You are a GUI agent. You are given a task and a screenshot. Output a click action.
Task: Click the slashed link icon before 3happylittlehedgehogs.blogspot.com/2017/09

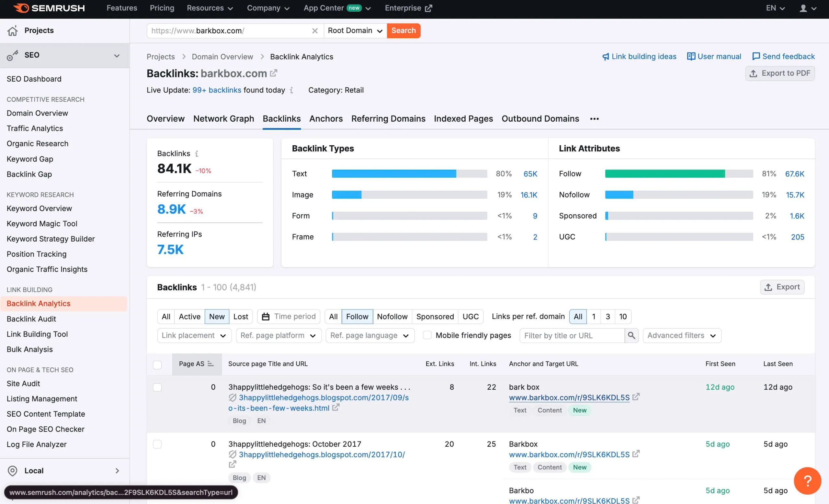click(232, 398)
